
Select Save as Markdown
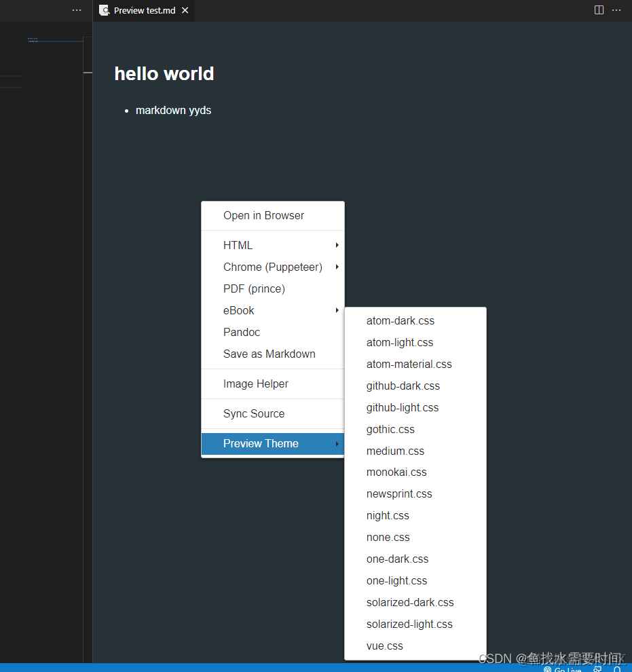(272, 354)
